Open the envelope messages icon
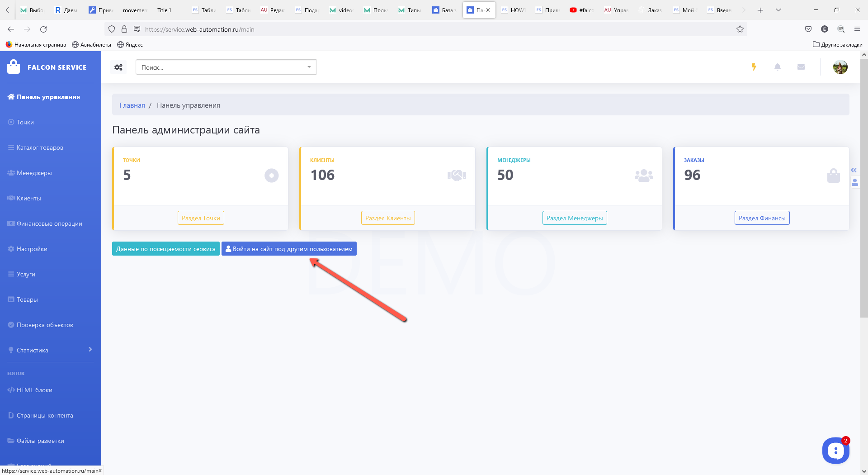 (x=801, y=67)
